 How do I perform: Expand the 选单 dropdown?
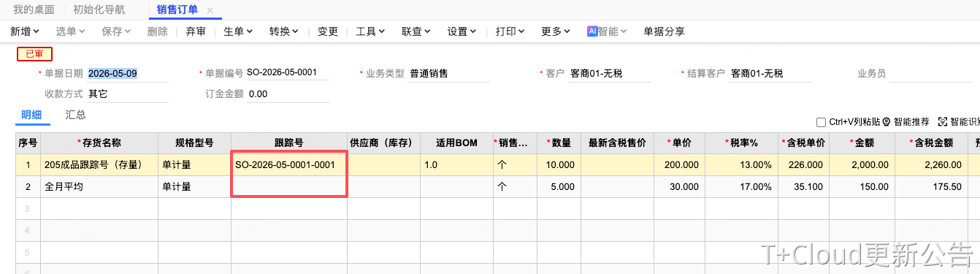tap(83, 31)
